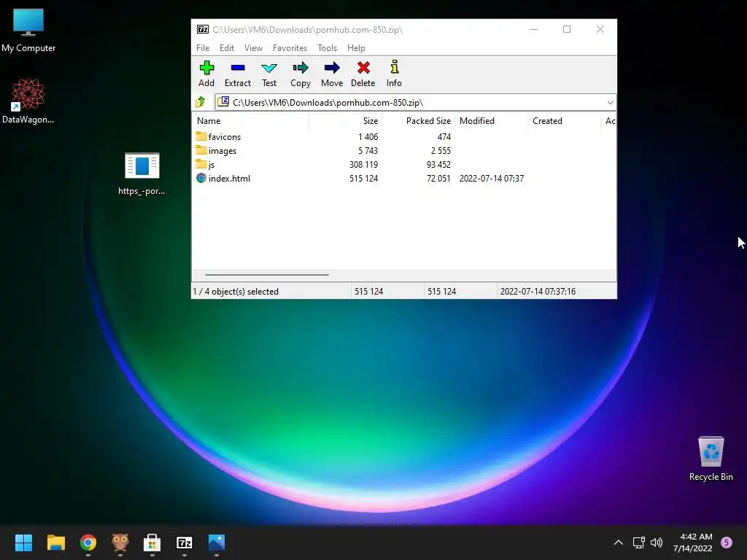Open the volume tray icon
The width and height of the screenshot is (747, 560).
click(657, 542)
